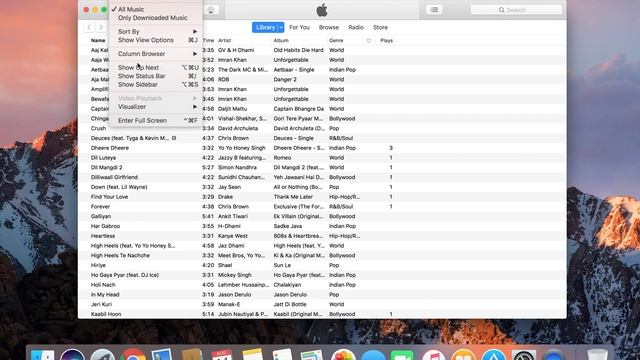Select the song 'Holi Nach'
This screenshot has width=640, height=360.
tap(103, 285)
